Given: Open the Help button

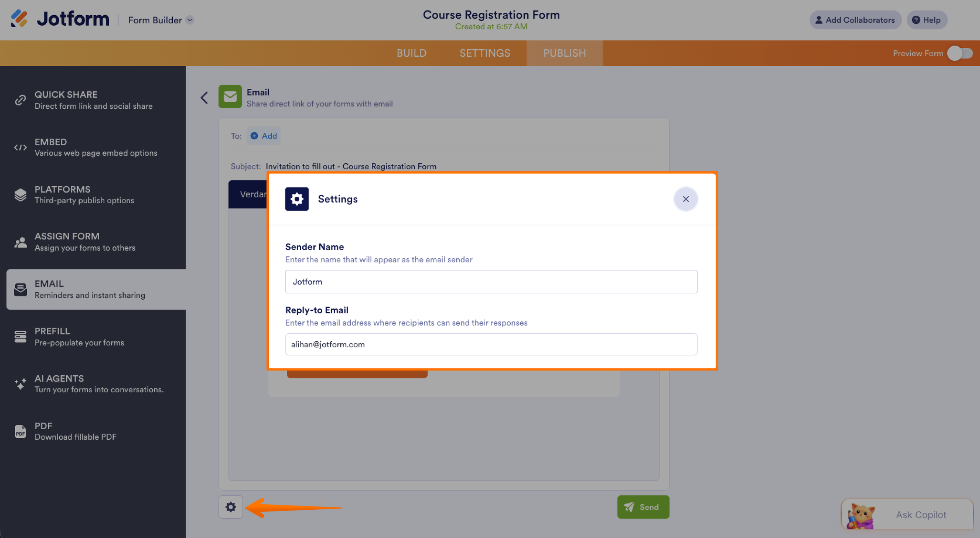Looking at the screenshot, I should 927,20.
